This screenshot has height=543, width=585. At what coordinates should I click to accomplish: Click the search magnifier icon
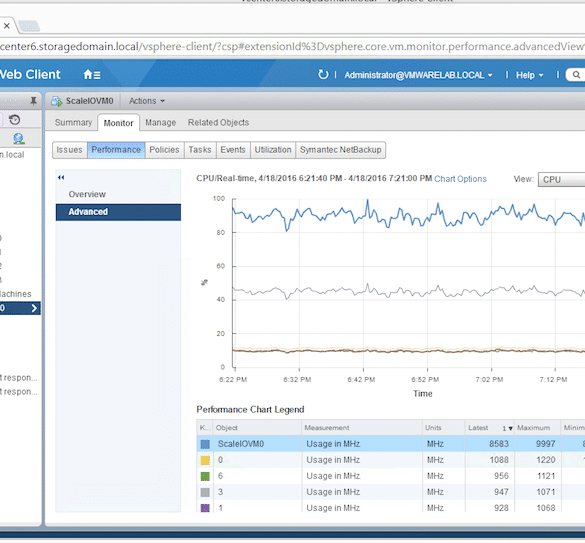576,75
